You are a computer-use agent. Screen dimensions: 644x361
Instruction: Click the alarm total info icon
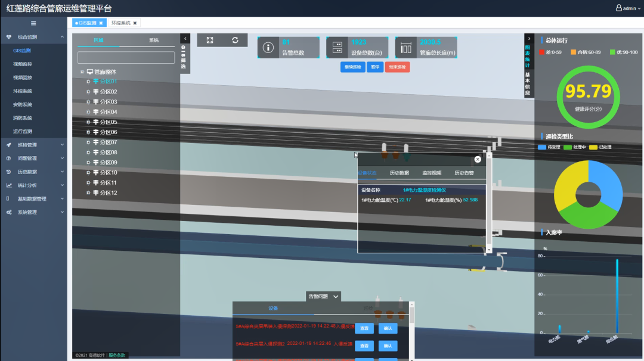pos(268,48)
